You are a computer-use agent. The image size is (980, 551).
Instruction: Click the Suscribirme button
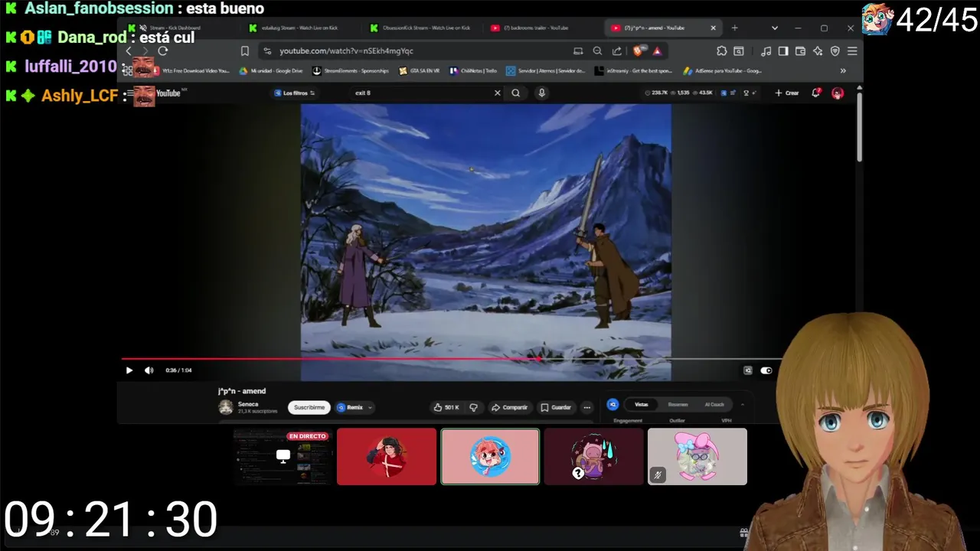point(309,407)
